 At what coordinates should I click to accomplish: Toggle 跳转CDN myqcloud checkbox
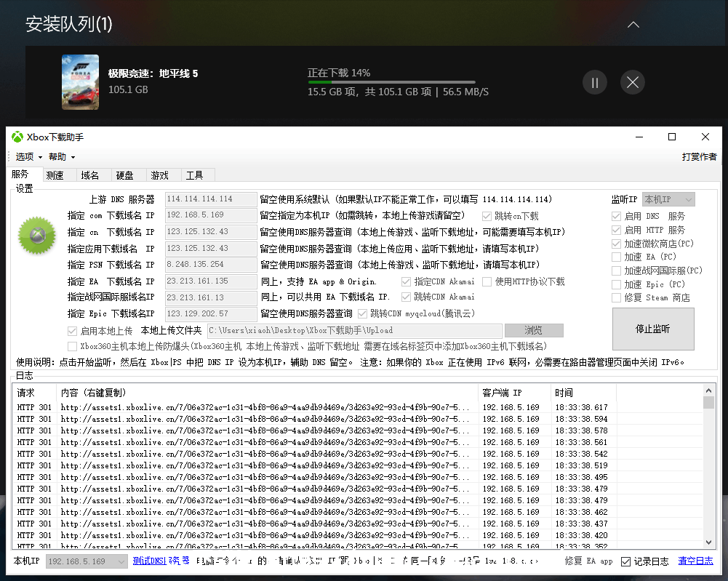[363, 313]
